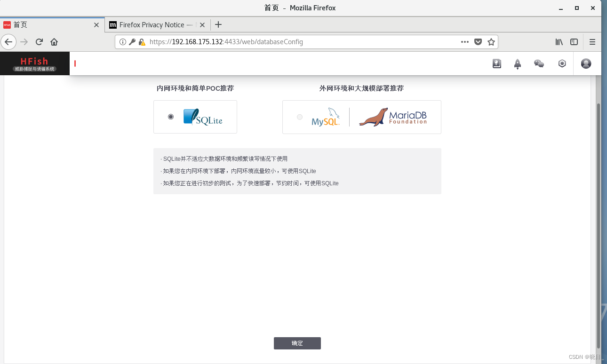607x364 pixels.
Task: Click the 如果您正在进行初步的测试 note line
Action: click(x=249, y=183)
